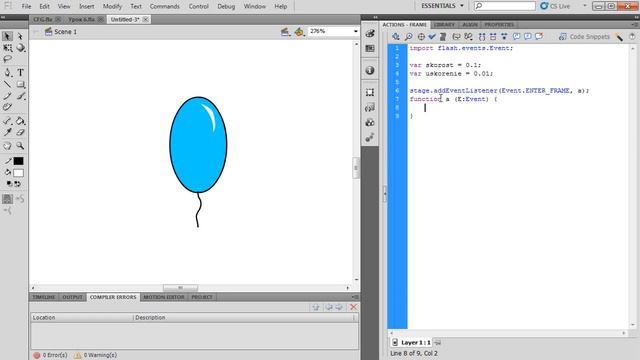Select the Pen tool
The height and width of the screenshot is (360, 640).
click(7, 73)
